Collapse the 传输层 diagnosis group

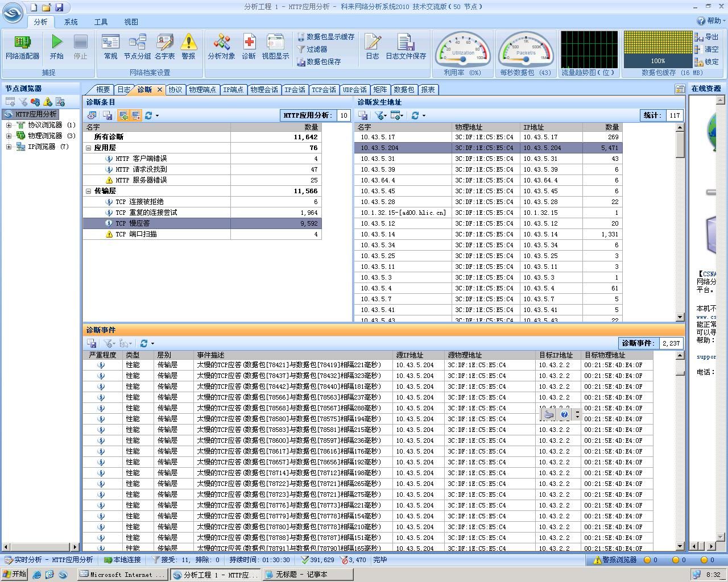click(x=89, y=191)
